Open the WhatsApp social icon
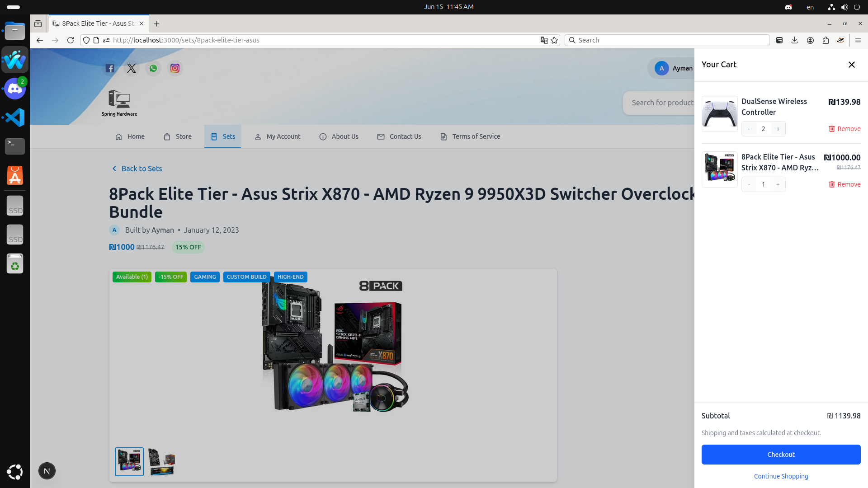This screenshot has height=488, width=868. click(x=153, y=68)
